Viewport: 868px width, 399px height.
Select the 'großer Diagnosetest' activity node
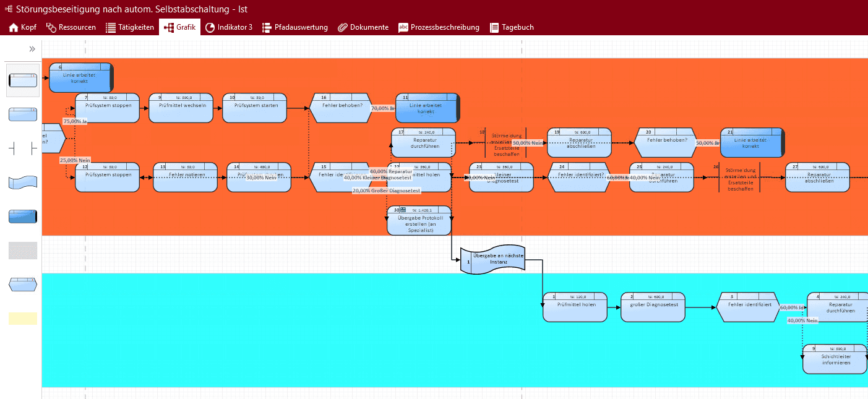(x=653, y=307)
